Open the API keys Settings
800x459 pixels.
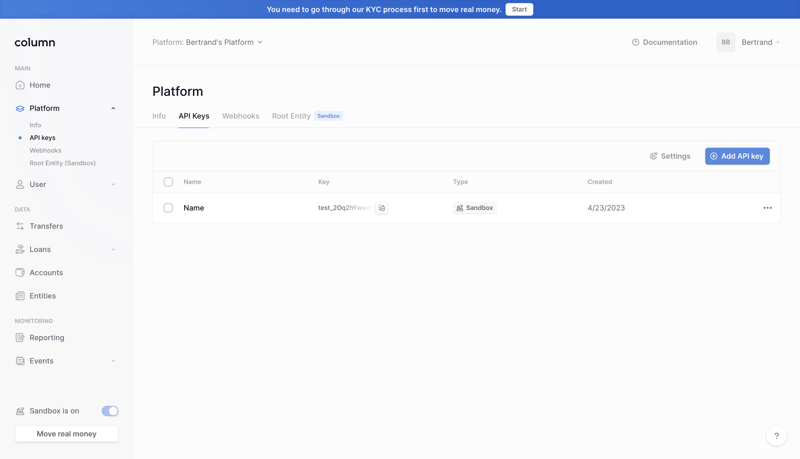(670, 156)
